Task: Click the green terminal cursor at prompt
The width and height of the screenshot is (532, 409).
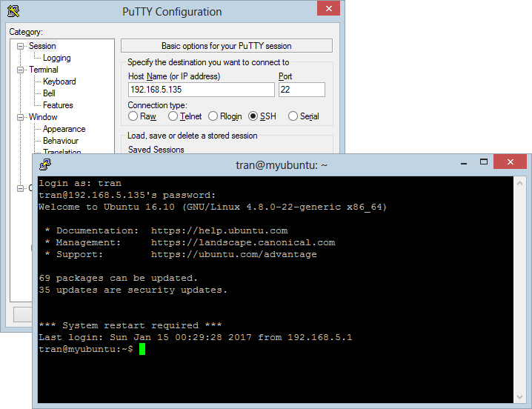Action: pos(142,349)
